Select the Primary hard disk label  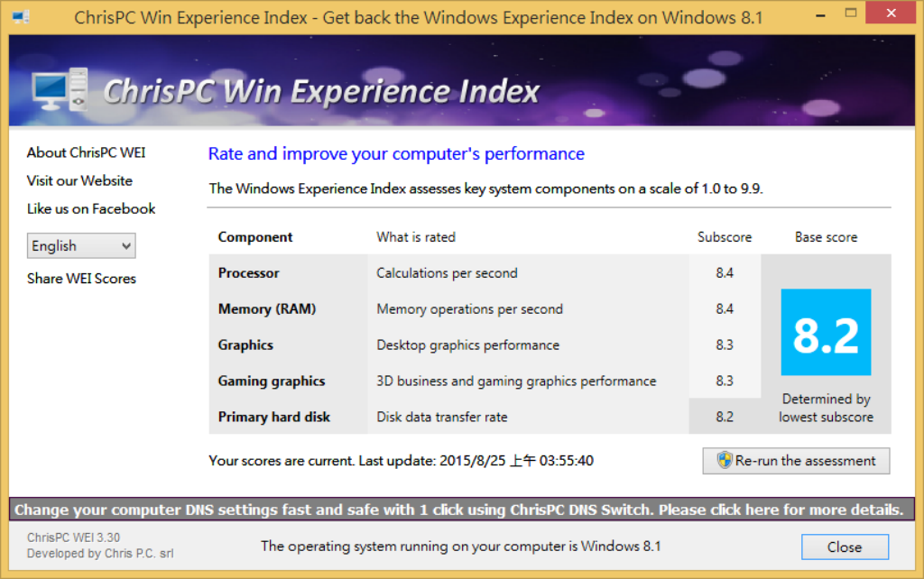pos(274,417)
